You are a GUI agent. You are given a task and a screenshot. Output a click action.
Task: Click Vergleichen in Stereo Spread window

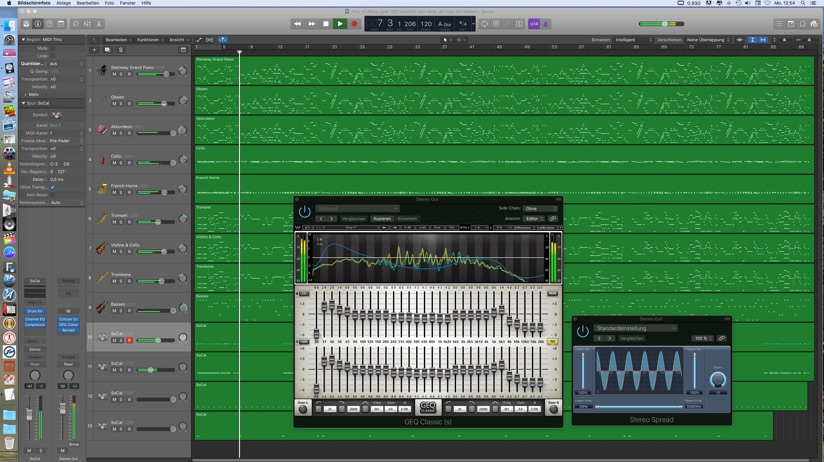(x=632, y=338)
